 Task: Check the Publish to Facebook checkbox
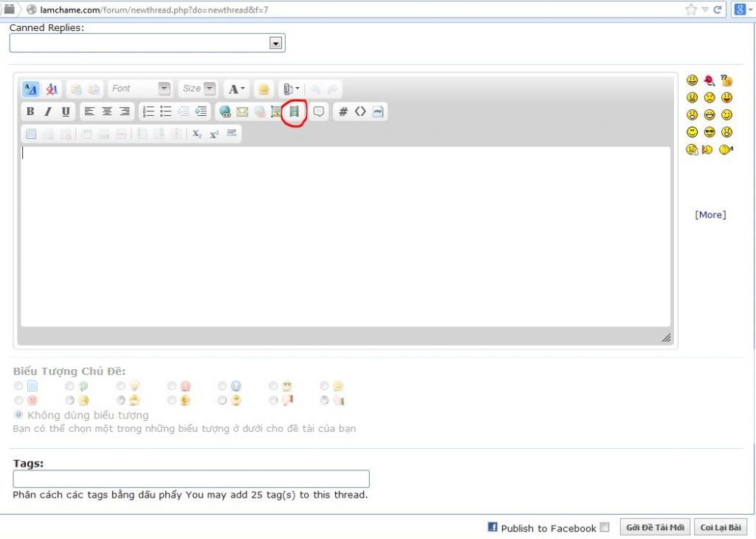point(605,527)
